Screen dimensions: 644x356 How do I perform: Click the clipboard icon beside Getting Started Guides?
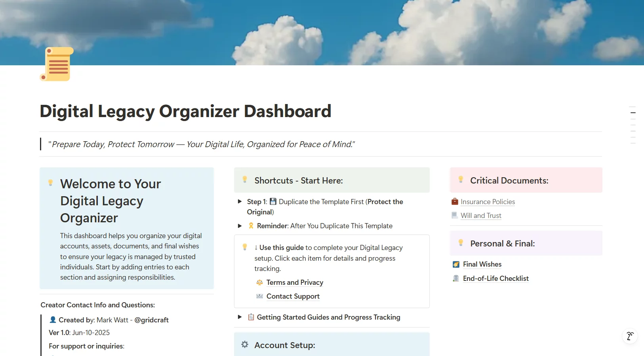point(251,317)
